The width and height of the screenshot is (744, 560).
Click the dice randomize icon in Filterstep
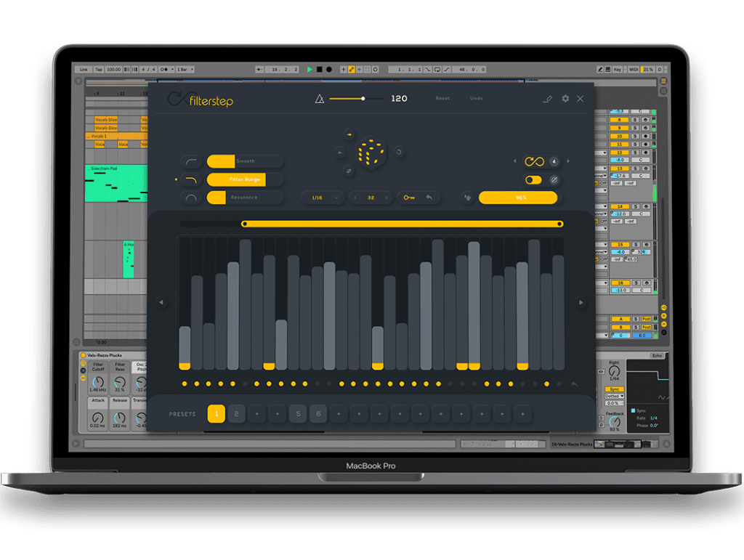tap(371, 153)
